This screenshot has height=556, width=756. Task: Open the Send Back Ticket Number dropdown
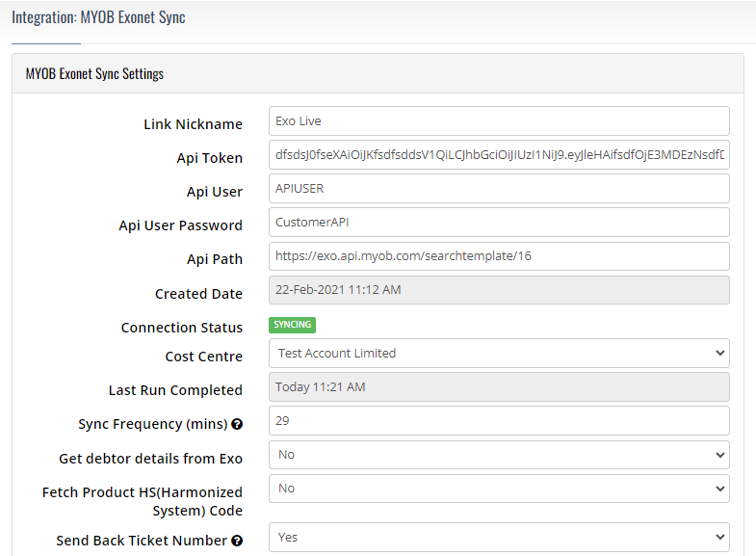point(499,537)
